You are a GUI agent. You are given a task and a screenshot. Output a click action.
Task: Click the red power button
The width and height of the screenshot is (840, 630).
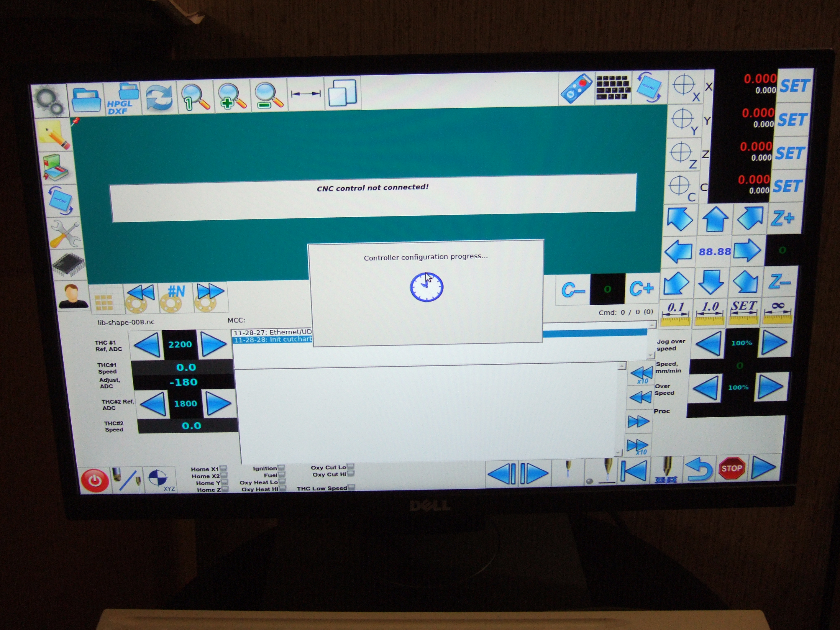95,480
